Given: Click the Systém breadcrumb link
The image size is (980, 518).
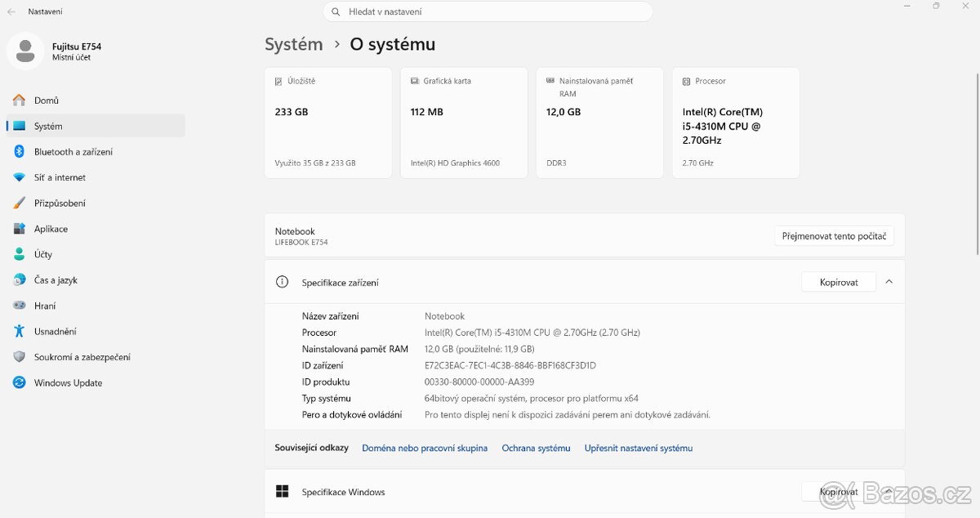Looking at the screenshot, I should point(293,44).
